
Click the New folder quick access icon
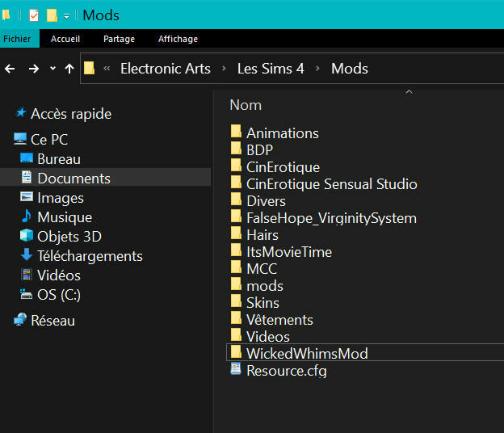(52, 15)
